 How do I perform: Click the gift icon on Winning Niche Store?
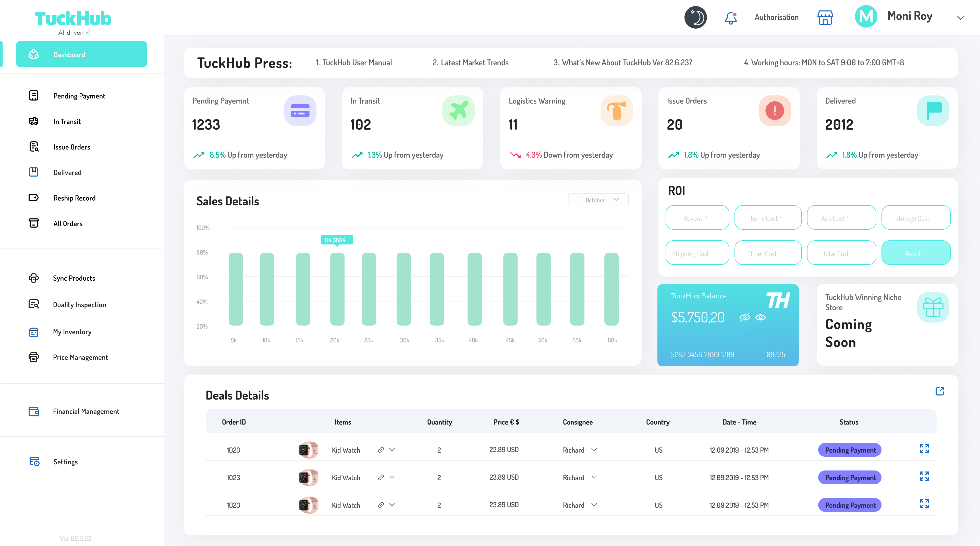point(933,307)
